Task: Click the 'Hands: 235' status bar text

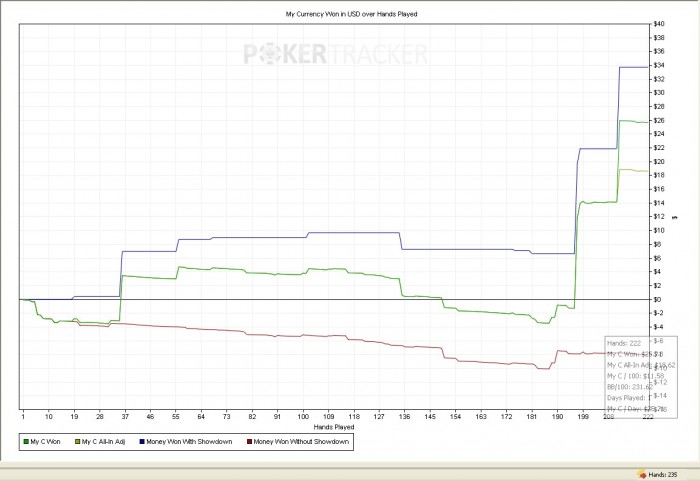Action: click(663, 474)
